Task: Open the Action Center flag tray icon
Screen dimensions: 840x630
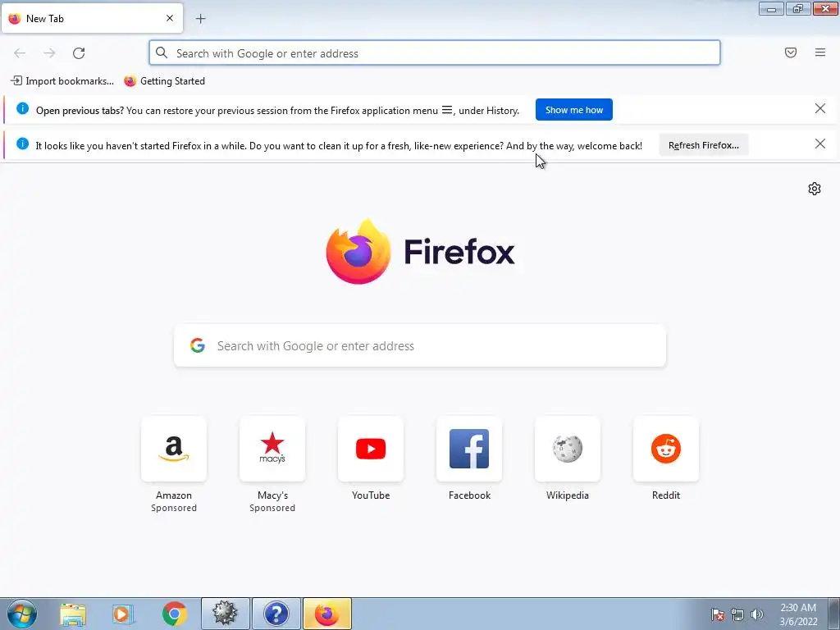Action: coord(718,614)
